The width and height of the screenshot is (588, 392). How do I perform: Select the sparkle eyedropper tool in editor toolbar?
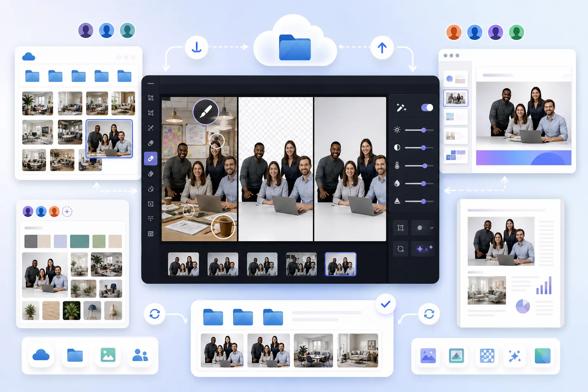tap(150, 128)
